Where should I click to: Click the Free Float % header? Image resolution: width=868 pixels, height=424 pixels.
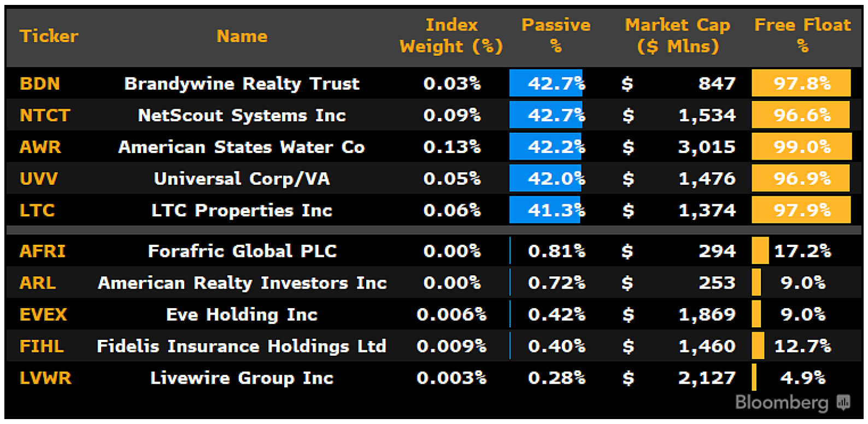click(802, 36)
